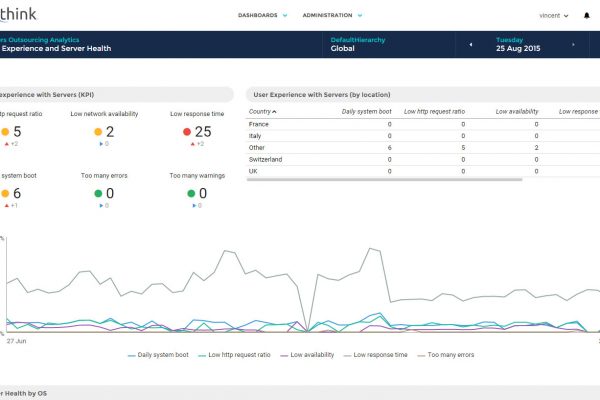This screenshot has height=400, width=600.
Task: Open the vincent user dropdown
Action: click(554, 16)
